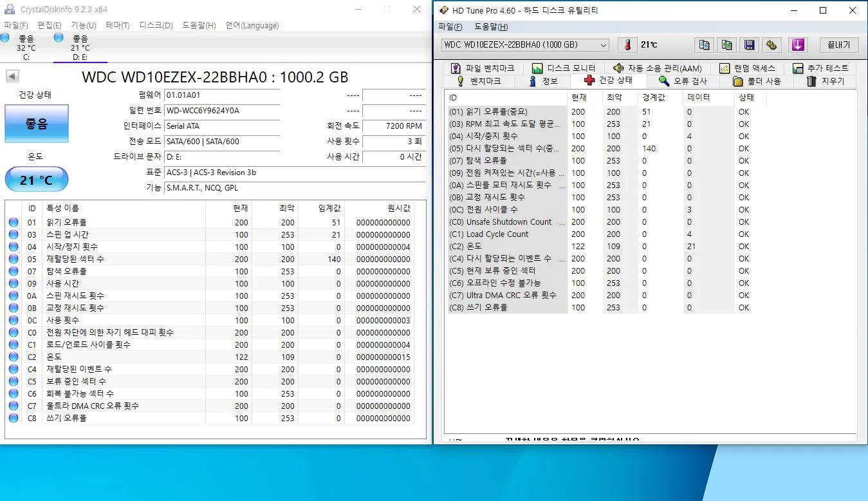Click 전송 모드 field SATA/600
The height and width of the screenshot is (501, 868).
coord(221,142)
